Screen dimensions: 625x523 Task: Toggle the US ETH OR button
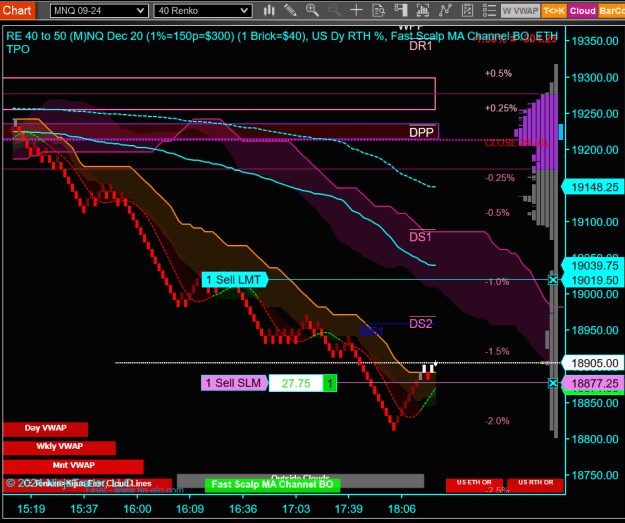click(x=474, y=484)
